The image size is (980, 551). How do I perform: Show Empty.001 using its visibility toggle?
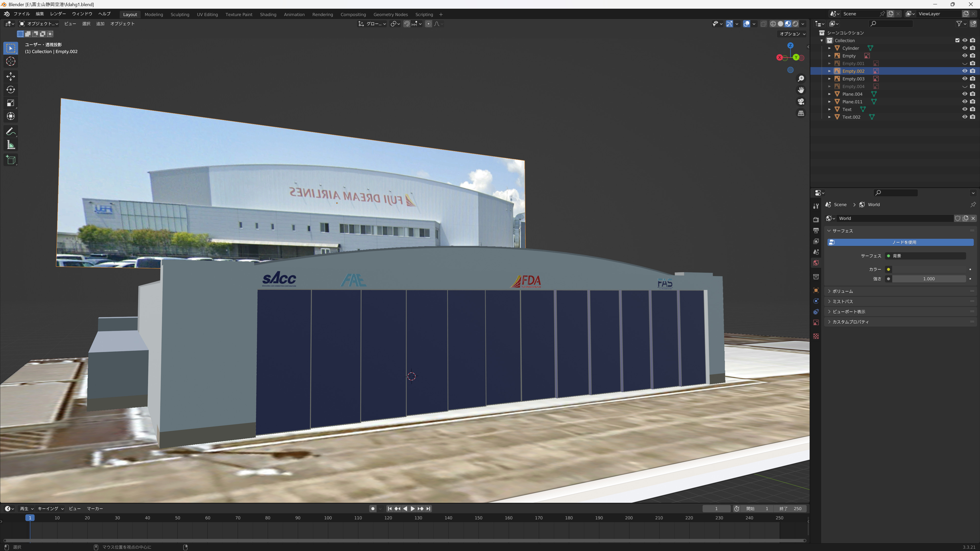coord(965,64)
